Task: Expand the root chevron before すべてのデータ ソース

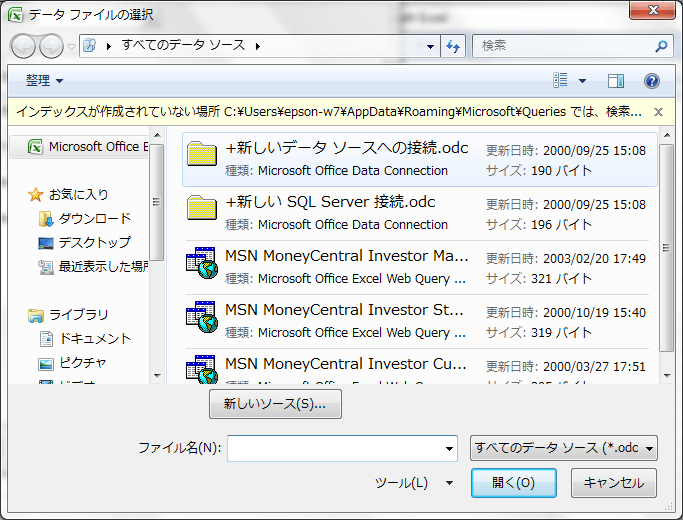Action: click(109, 46)
